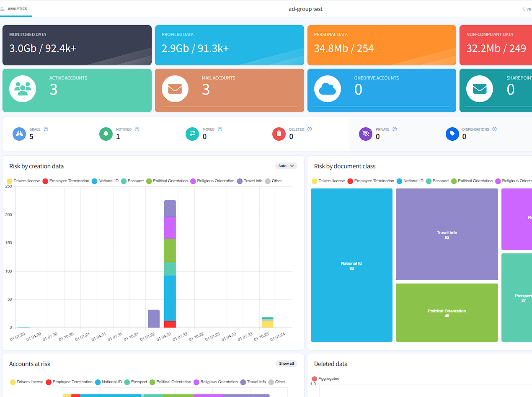Viewport: 532px width, 397px height.
Task: Click the purple bar at 01.01.22
Action: point(154,319)
